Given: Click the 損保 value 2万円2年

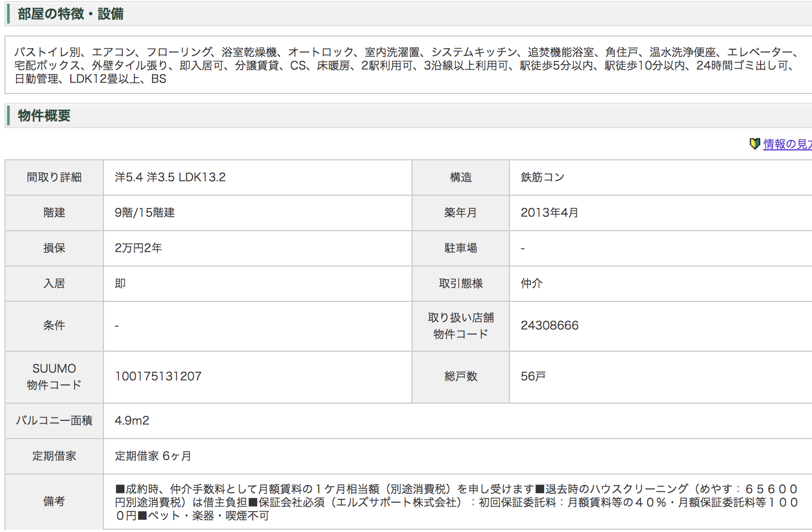Looking at the screenshot, I should [134, 248].
